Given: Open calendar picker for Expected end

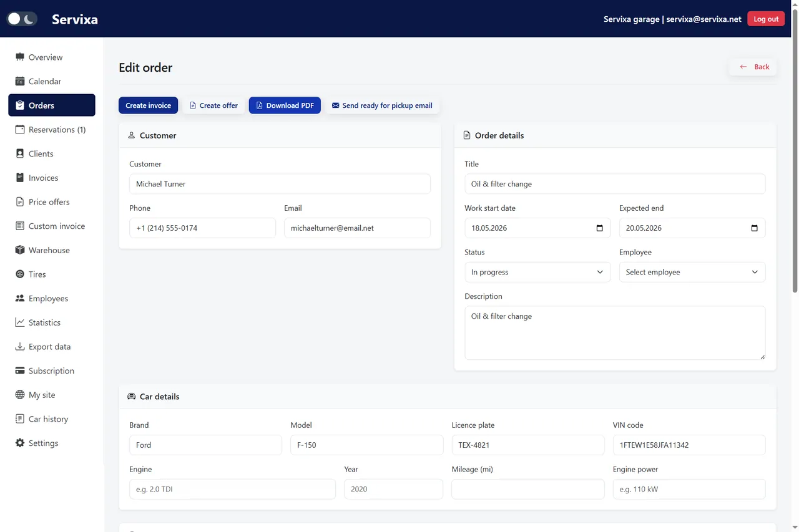Looking at the screenshot, I should (754, 228).
